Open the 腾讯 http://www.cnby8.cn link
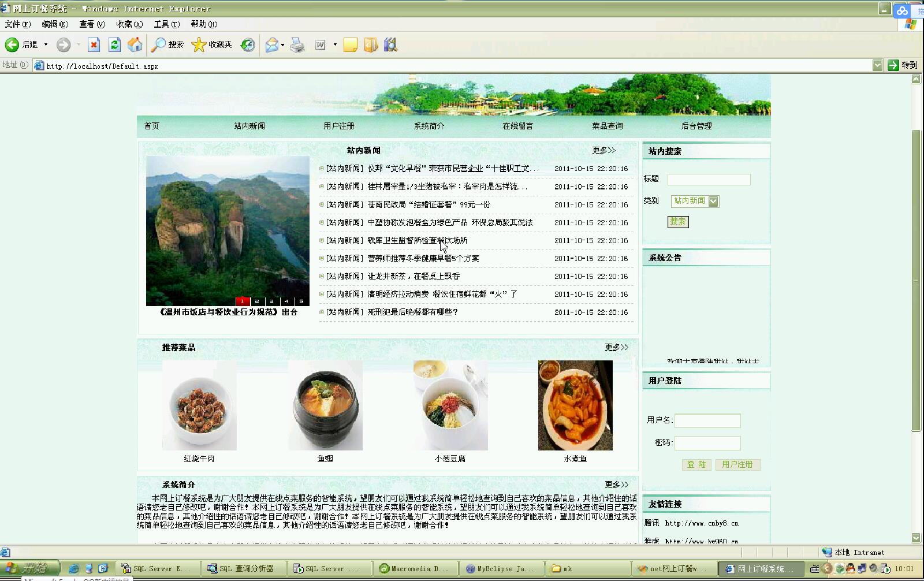Screen dimensions: 924x581 tap(701, 523)
